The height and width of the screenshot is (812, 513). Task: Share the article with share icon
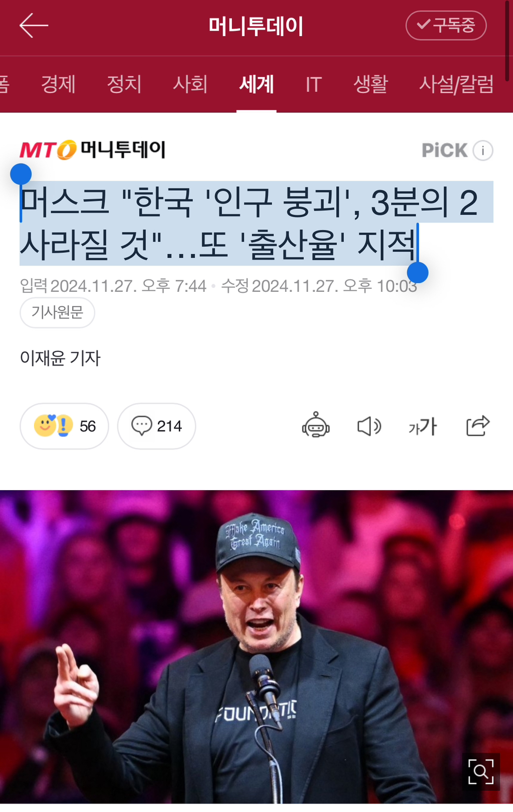click(x=477, y=426)
